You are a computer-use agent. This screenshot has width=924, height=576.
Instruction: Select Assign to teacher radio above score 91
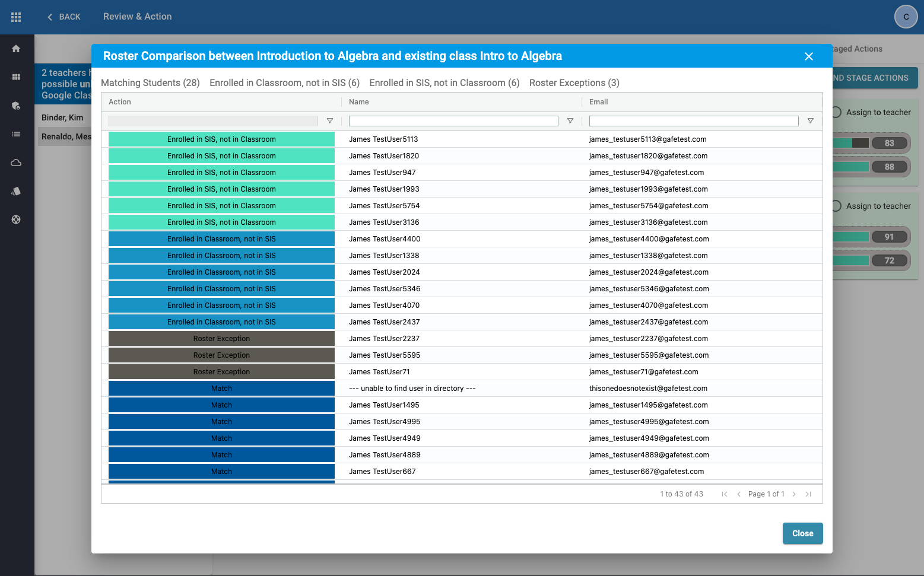(x=837, y=206)
